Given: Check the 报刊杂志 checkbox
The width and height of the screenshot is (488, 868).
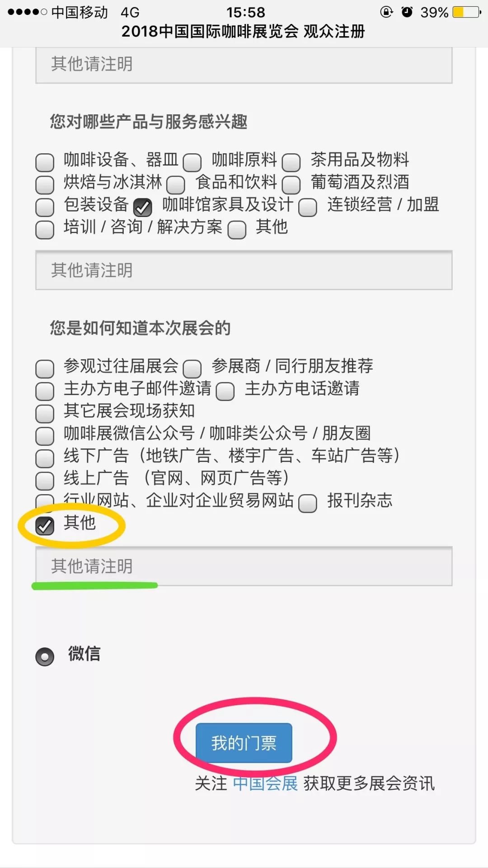Looking at the screenshot, I should pos(308,503).
